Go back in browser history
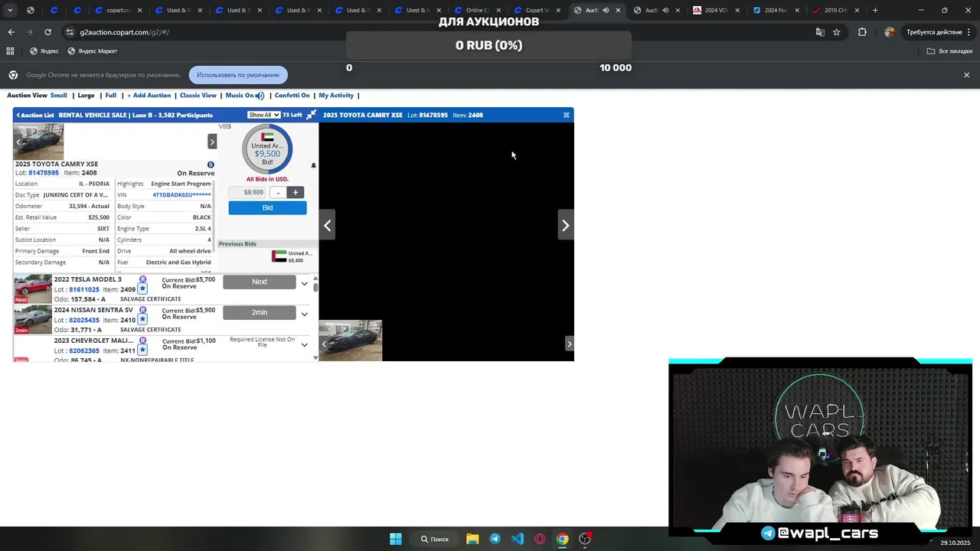 [11, 32]
